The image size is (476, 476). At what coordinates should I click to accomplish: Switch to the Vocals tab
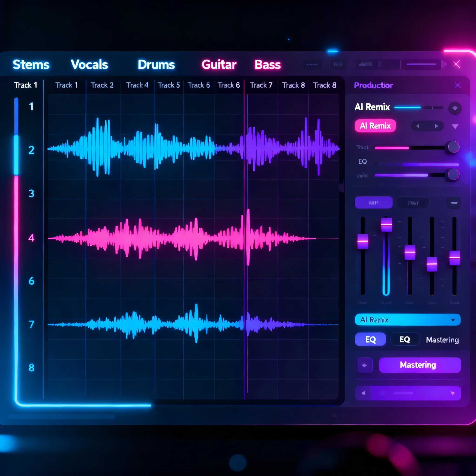point(89,65)
